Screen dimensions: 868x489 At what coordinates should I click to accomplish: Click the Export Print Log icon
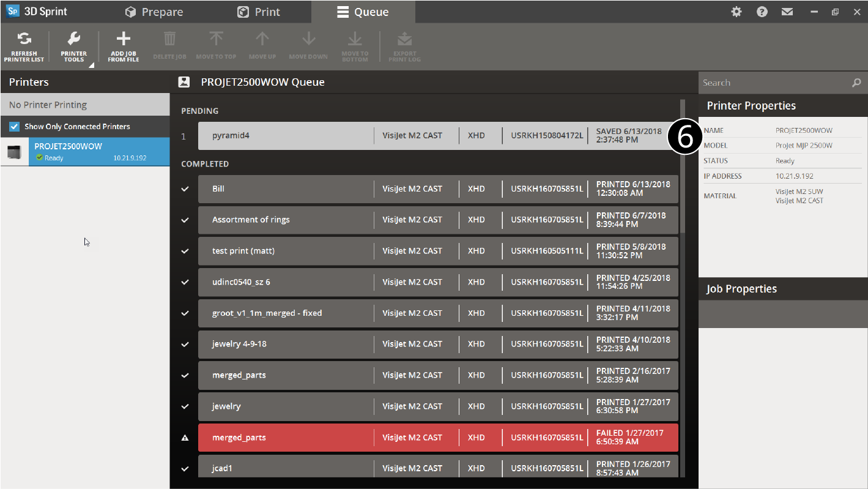click(404, 40)
